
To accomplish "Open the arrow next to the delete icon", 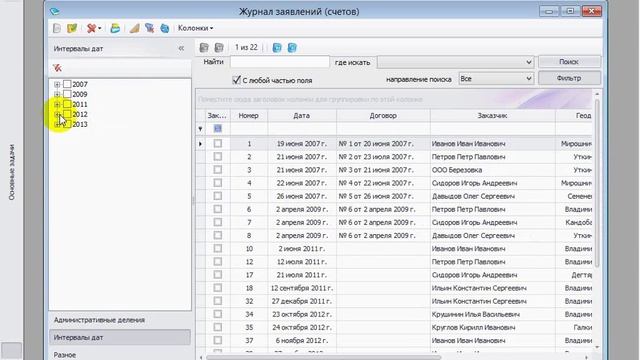I will coord(100,28).
